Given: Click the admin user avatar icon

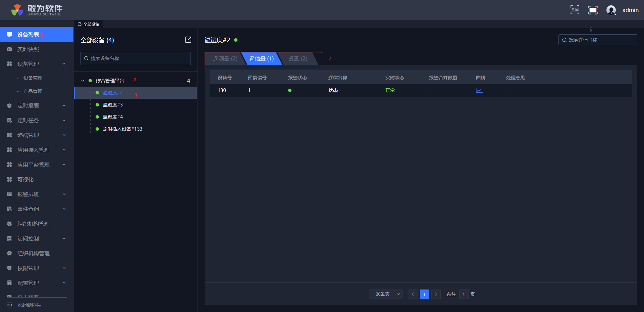Looking at the screenshot, I should [611, 10].
